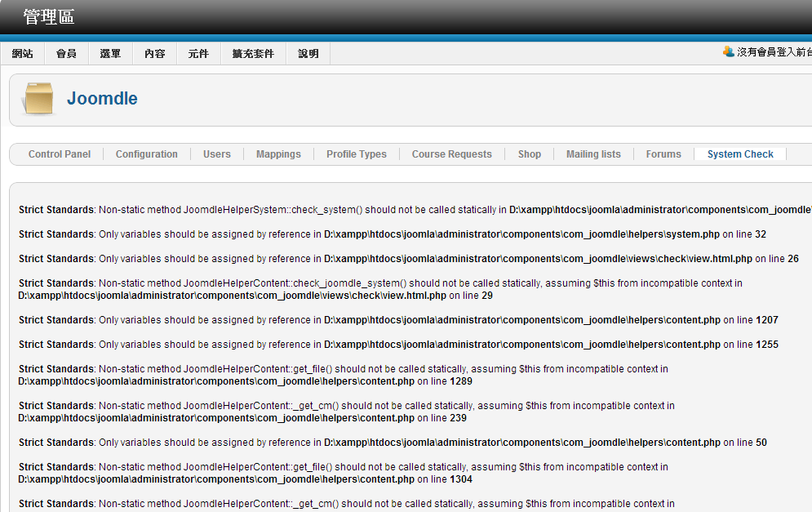The width and height of the screenshot is (812, 512).
Task: Click the path ending 'on line 239'
Action: click(x=242, y=418)
